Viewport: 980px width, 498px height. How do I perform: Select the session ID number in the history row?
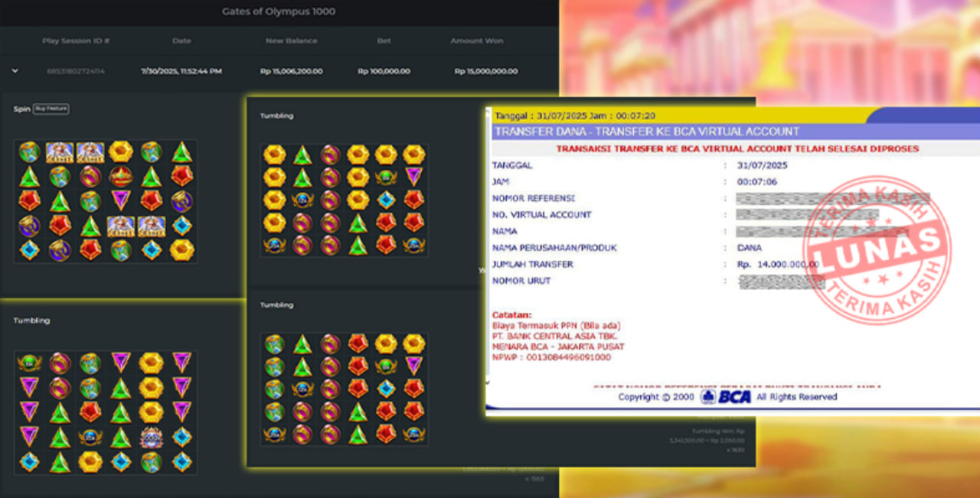point(76,71)
